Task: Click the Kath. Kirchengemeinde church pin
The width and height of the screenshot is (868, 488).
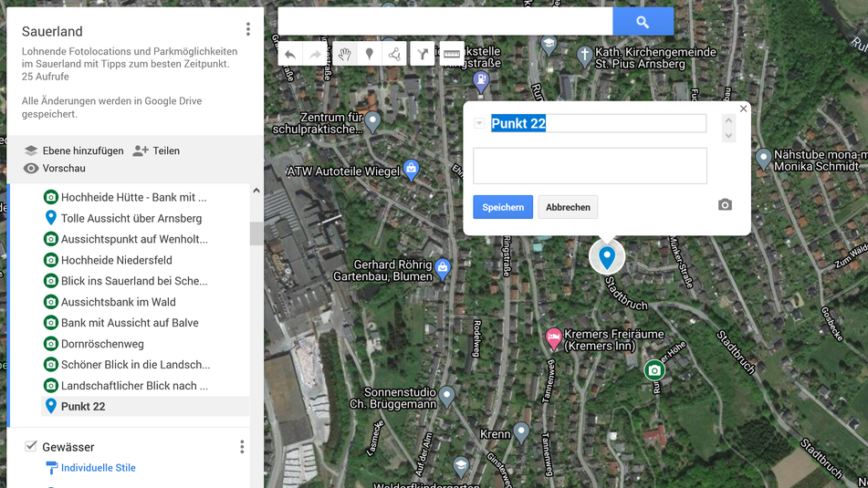Action: pos(584,56)
